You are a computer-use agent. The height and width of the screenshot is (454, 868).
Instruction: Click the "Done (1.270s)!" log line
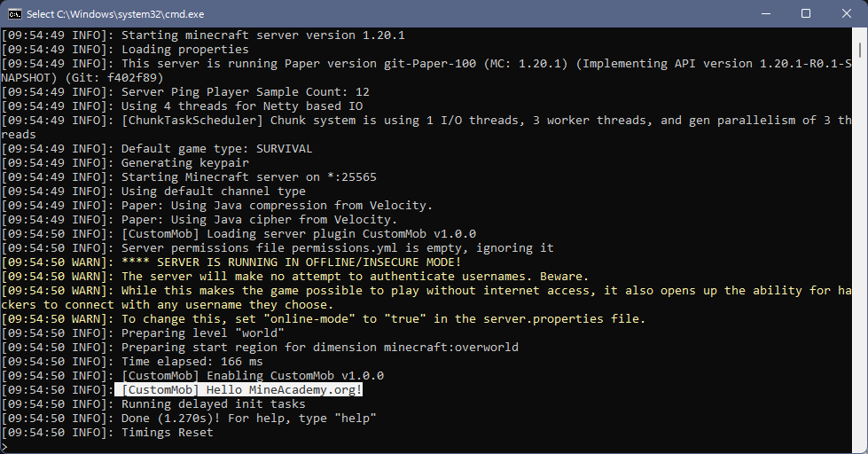click(248, 419)
